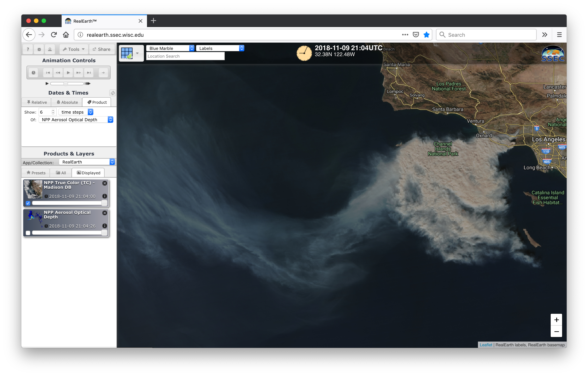Select the Displayed tab

pyautogui.click(x=88, y=173)
